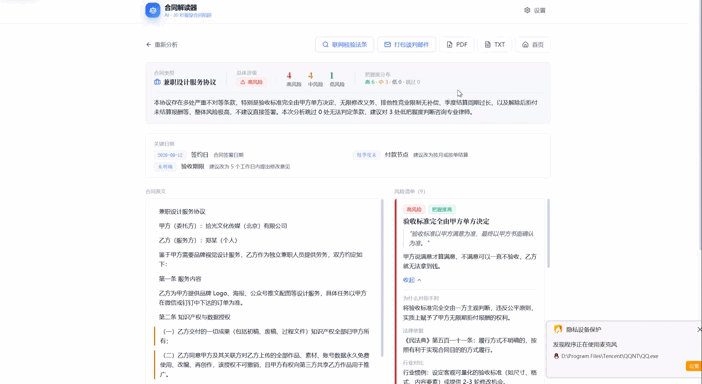Click the line 乙方（服务方）：郑某（个人）
The height and width of the screenshot is (384, 702).
[198, 240]
